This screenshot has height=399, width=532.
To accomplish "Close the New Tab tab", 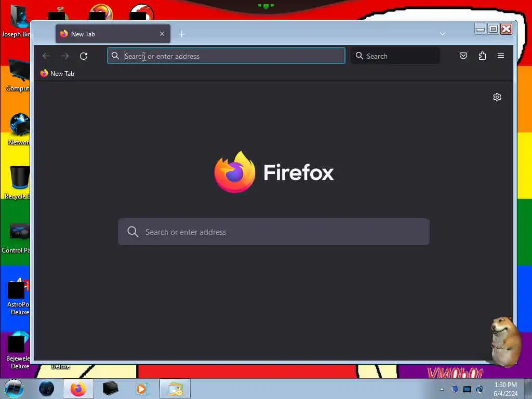I will coord(162,34).
